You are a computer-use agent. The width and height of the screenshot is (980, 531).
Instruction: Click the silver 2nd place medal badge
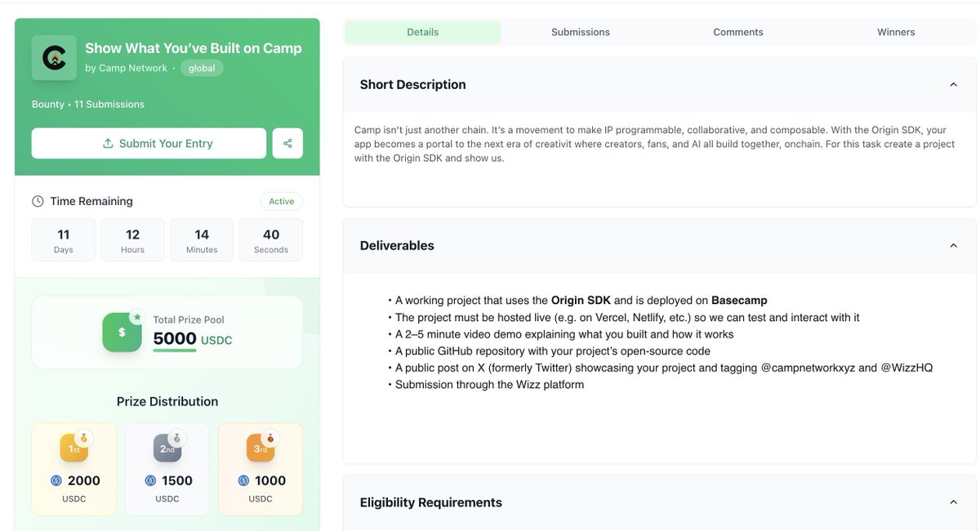(x=167, y=448)
